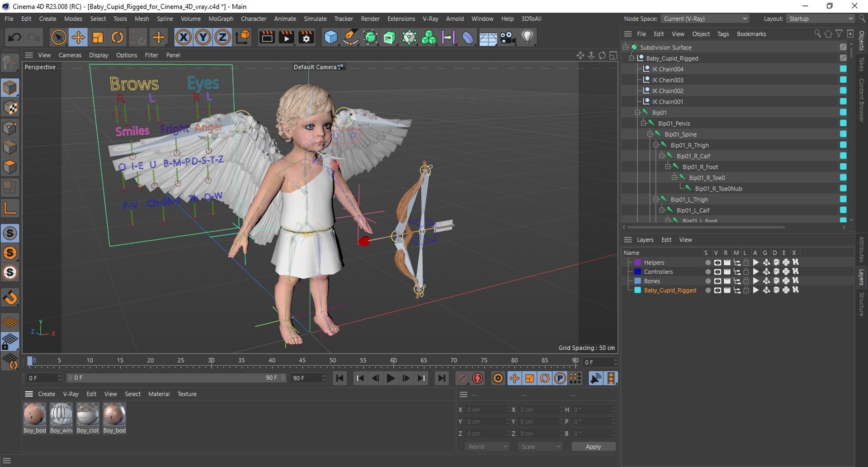
Task: Open Layers panel View menu
Action: (685, 240)
